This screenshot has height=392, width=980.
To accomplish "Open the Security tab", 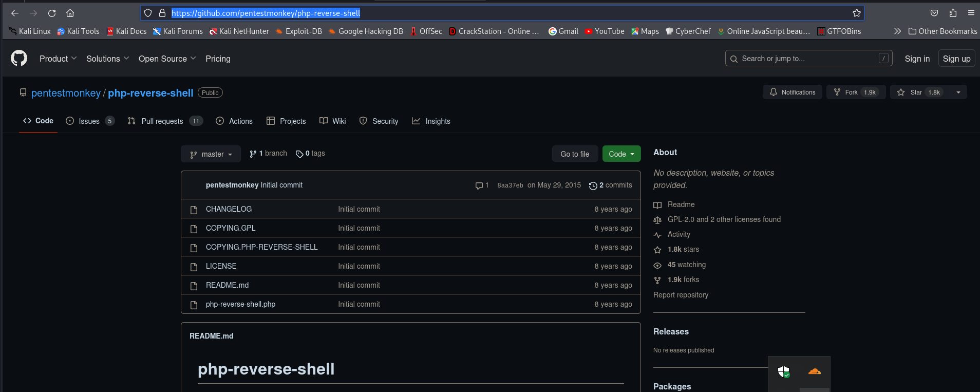I will [379, 121].
